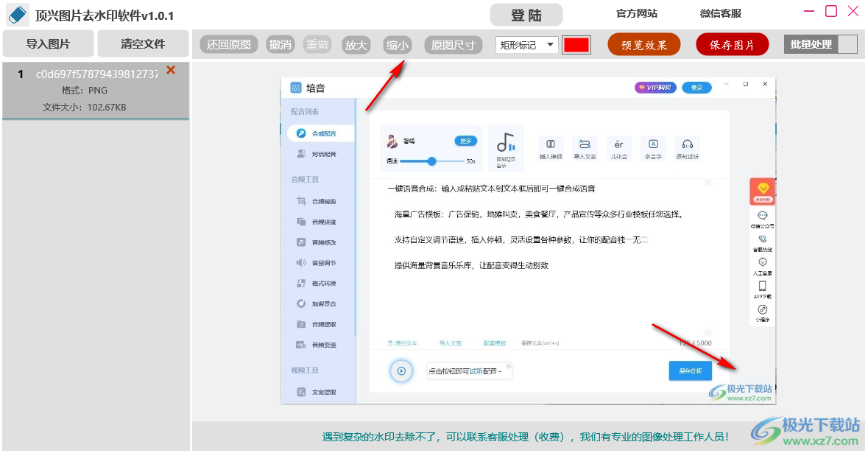Undo with the 撤消 button
This screenshot has height=453, width=868.
coord(280,45)
